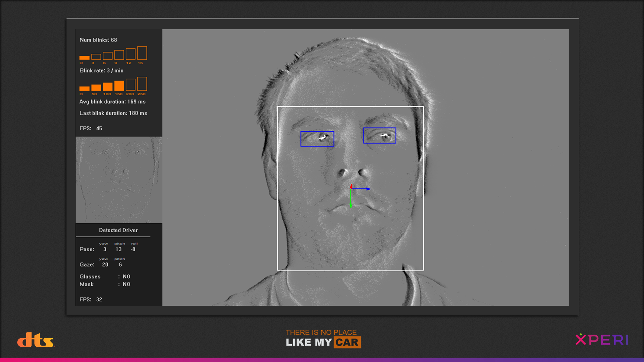The height and width of the screenshot is (362, 644).
Task: Click the filled blink duration bar labeled 150
Action: (119, 85)
